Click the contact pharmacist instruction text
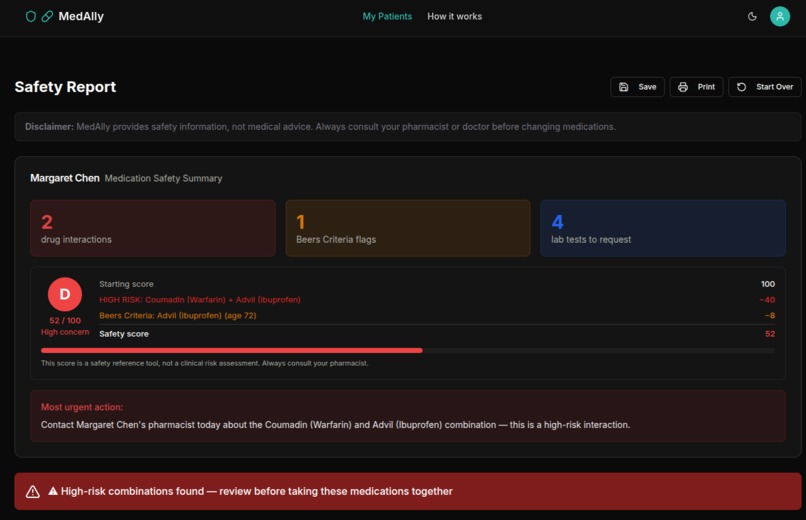806x520 pixels. (x=336, y=425)
